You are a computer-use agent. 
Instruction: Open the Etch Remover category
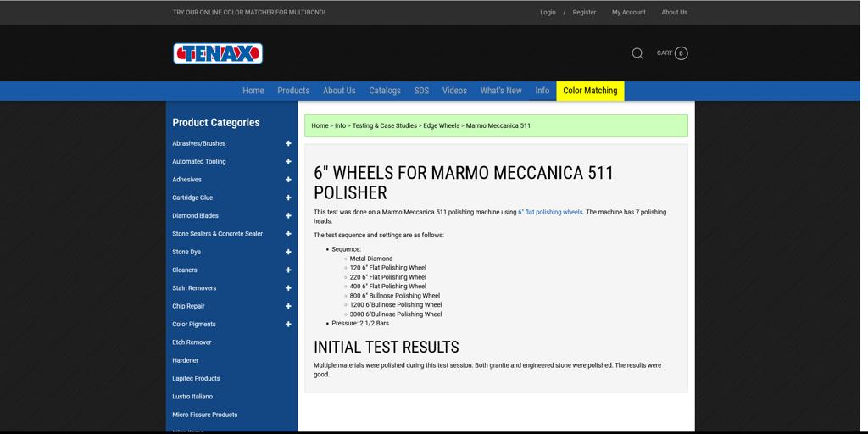pos(192,342)
